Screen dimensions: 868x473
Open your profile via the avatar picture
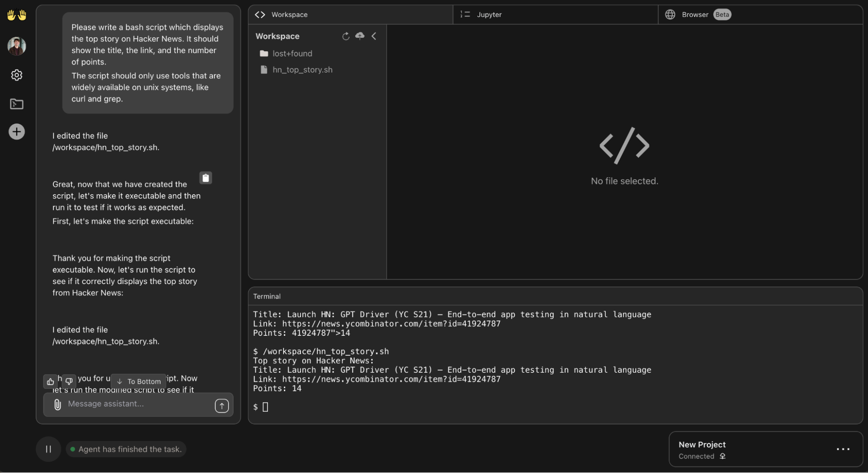tap(17, 46)
